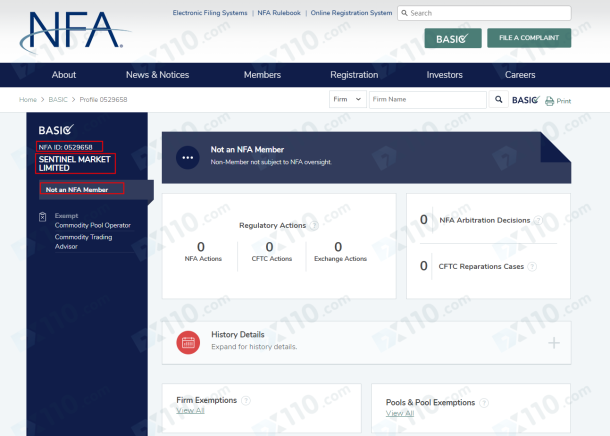Click the top Search input field

(x=484, y=13)
